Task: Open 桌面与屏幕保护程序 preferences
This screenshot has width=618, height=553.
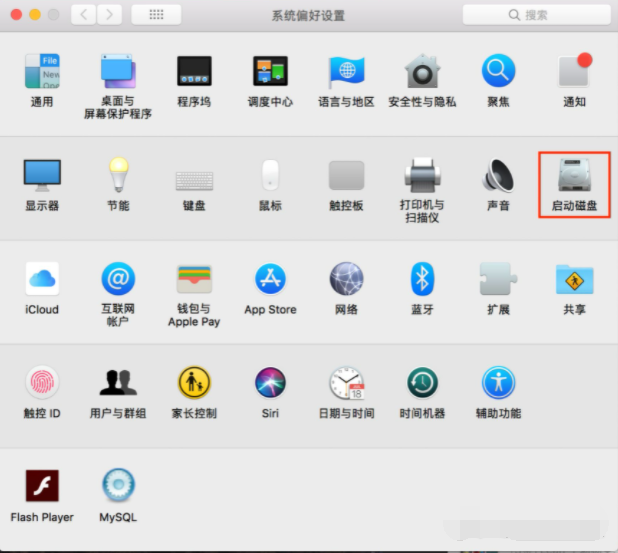Action: tap(118, 72)
